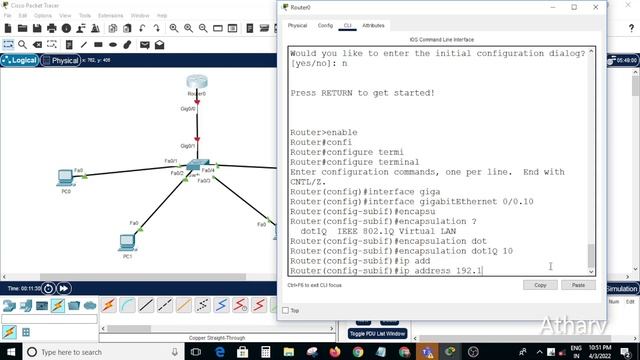
Task: Pick the Copper Cross-Over dashed cable
Action: click(x=165, y=305)
